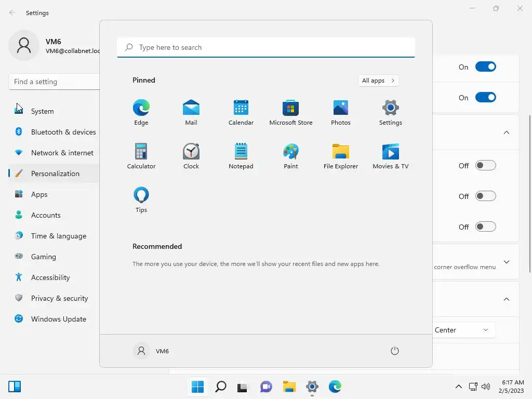Click VM6 user account in Start menu

pos(151,351)
